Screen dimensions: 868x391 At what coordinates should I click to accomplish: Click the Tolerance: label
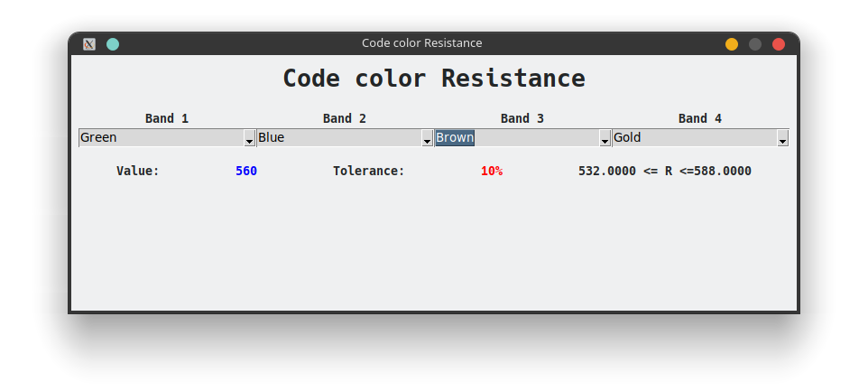point(369,172)
